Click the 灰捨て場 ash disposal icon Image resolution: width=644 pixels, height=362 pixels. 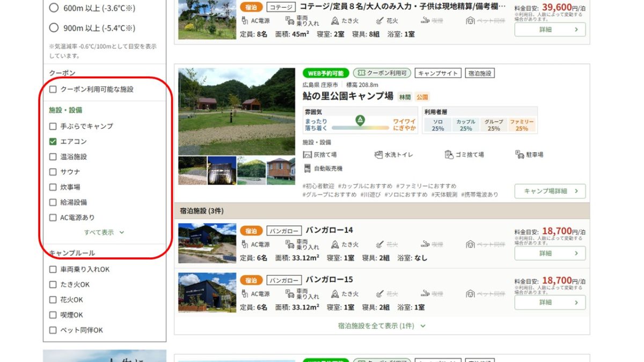click(x=308, y=154)
